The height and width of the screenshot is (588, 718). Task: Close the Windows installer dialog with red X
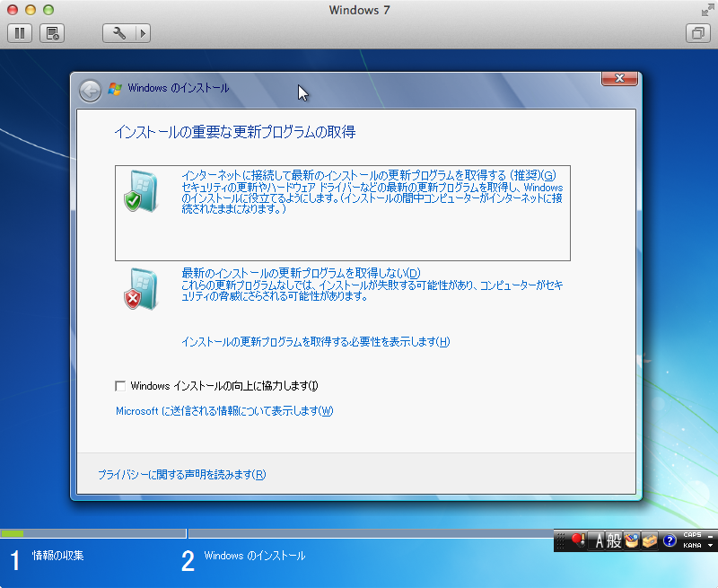pos(619,78)
